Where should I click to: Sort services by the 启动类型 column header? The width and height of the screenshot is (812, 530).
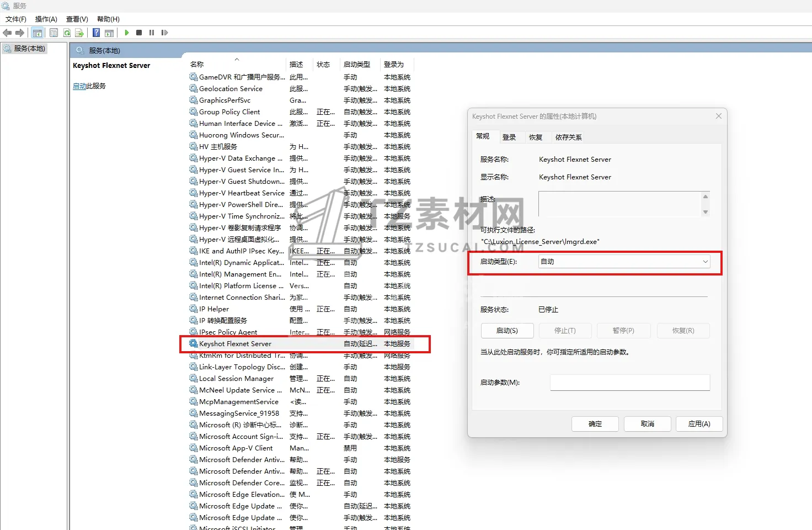pos(357,65)
